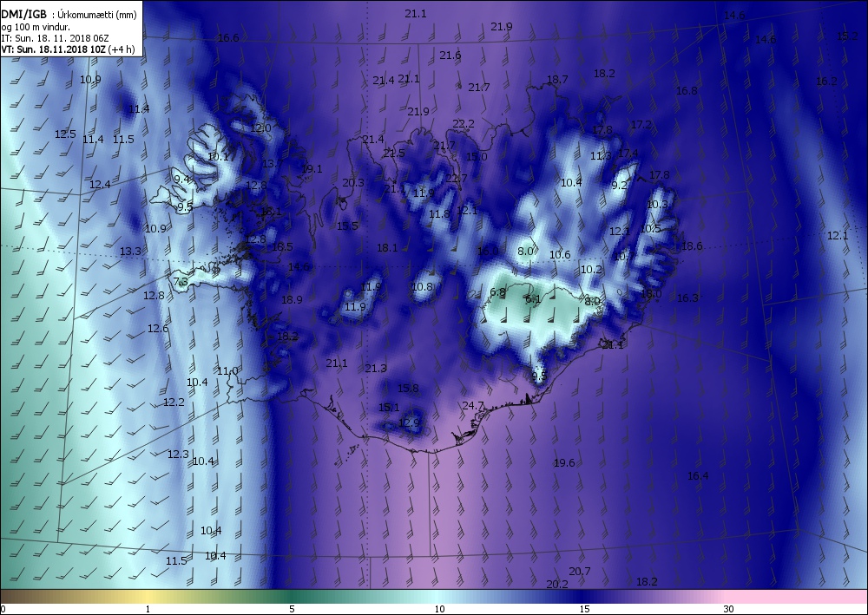Click the 21.5 value on the map

tap(393, 154)
